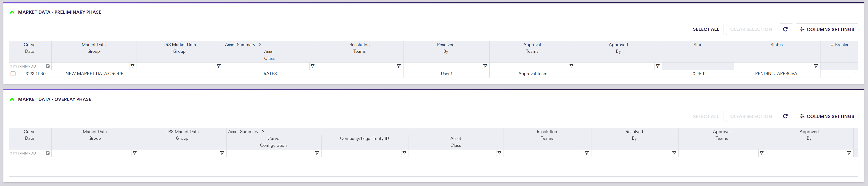Click Company/Legal Entity ID filter icon
The height and width of the screenshot is (186, 868).
click(404, 153)
